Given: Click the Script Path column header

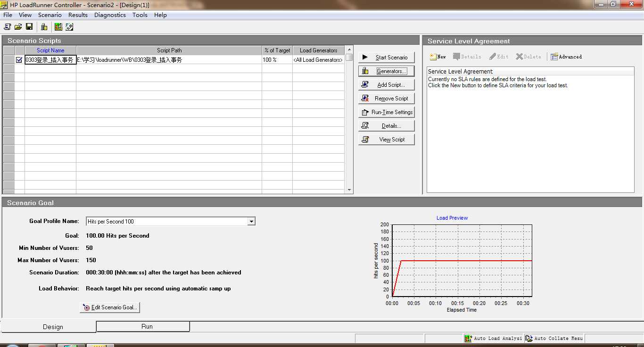Looking at the screenshot, I should pos(169,50).
